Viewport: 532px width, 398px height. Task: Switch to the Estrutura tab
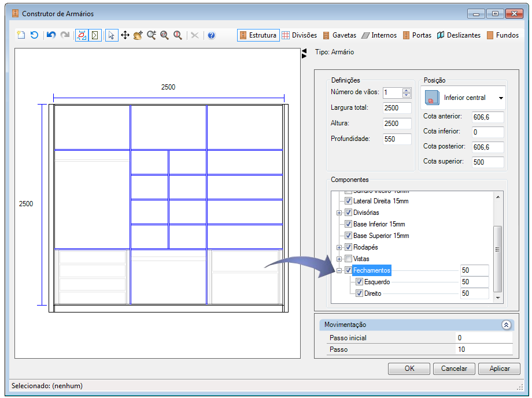(x=258, y=35)
